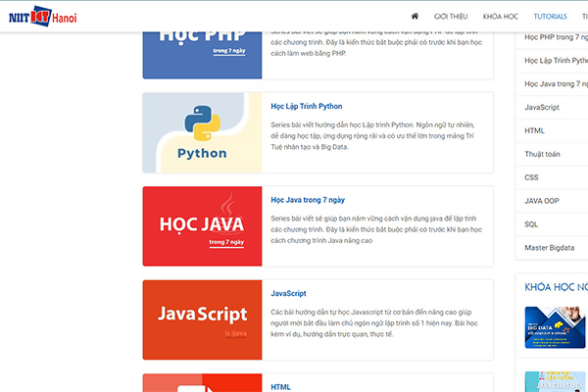Click the Java description 'Series bài viết sẽ giúp'
588x392 pixels.
(x=376, y=229)
